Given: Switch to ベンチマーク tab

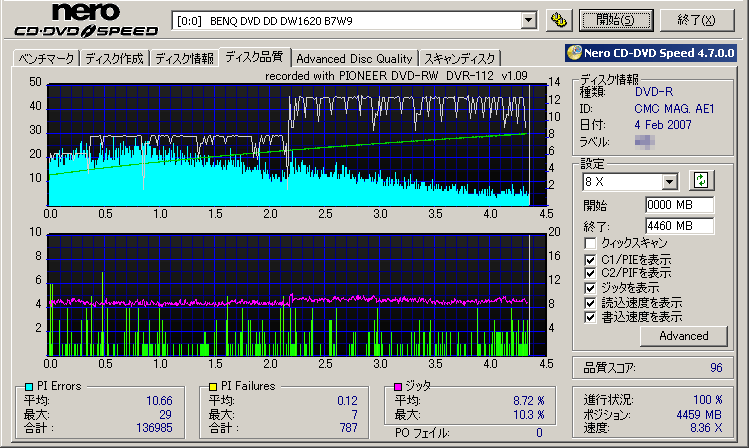Looking at the screenshot, I should tap(46, 59).
